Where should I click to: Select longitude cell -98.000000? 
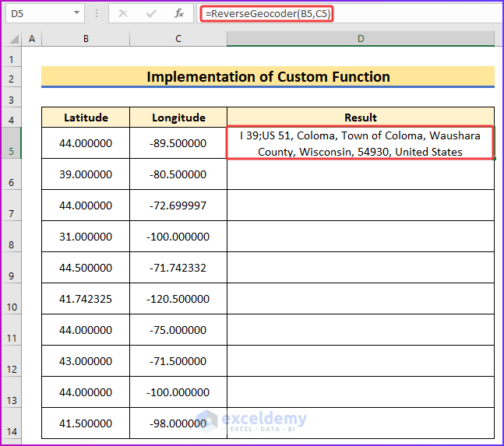click(178, 423)
